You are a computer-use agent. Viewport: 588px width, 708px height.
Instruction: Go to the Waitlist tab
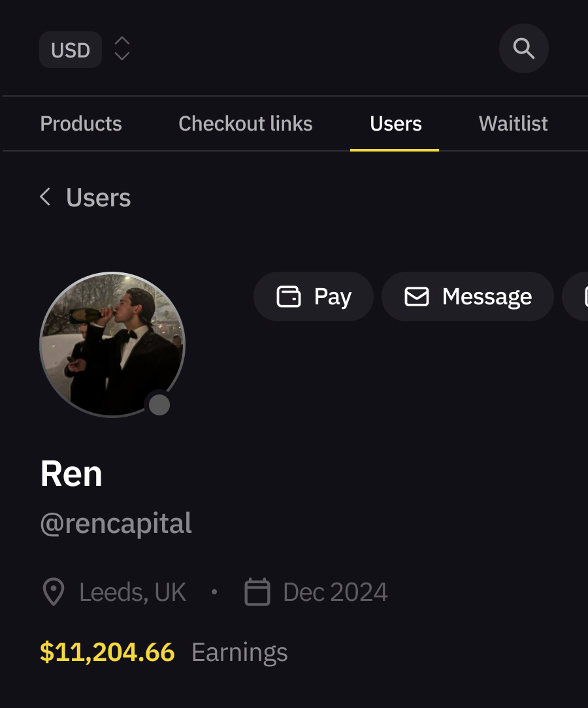click(513, 123)
